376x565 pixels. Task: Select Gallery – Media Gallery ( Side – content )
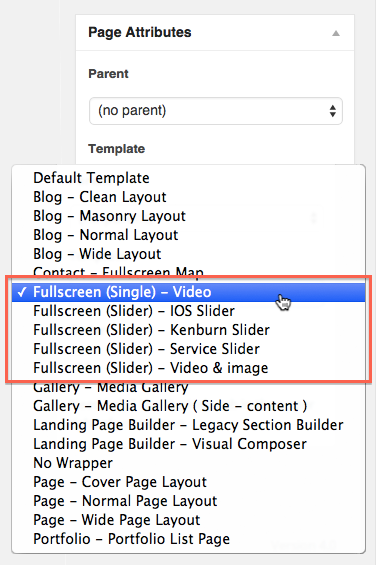tap(189, 406)
